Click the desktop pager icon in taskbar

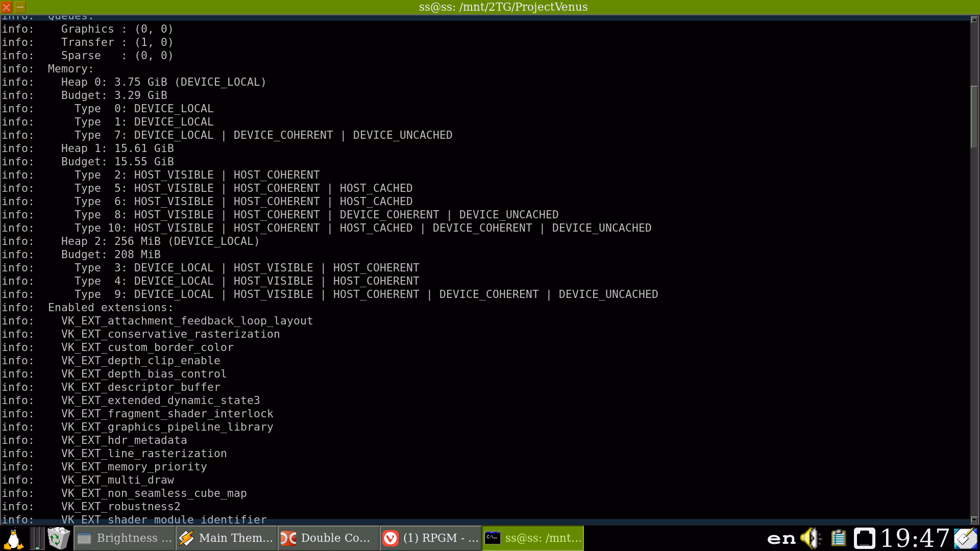point(37,538)
